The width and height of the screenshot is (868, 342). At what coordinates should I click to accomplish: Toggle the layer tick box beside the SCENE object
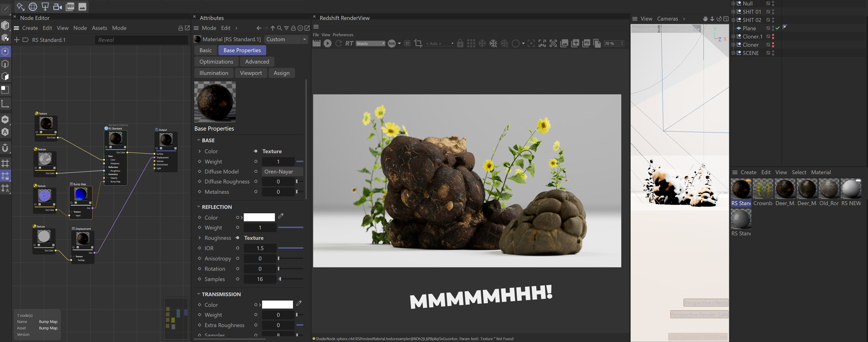pos(768,53)
